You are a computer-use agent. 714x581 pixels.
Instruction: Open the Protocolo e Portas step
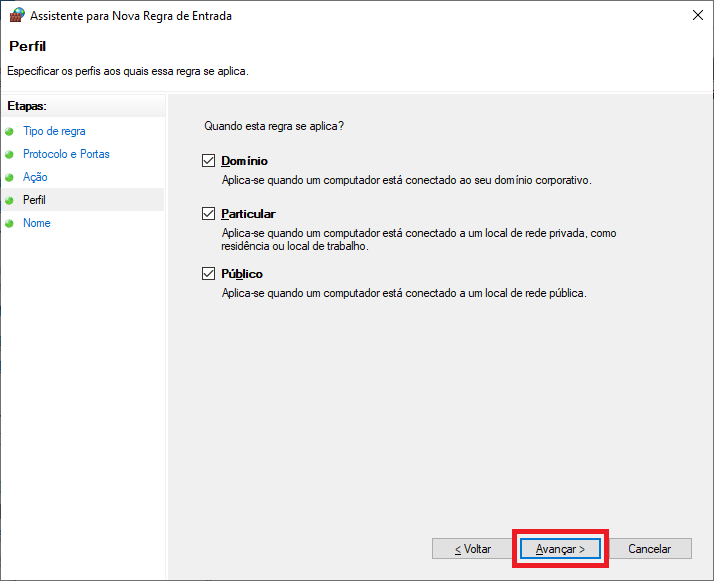point(66,154)
